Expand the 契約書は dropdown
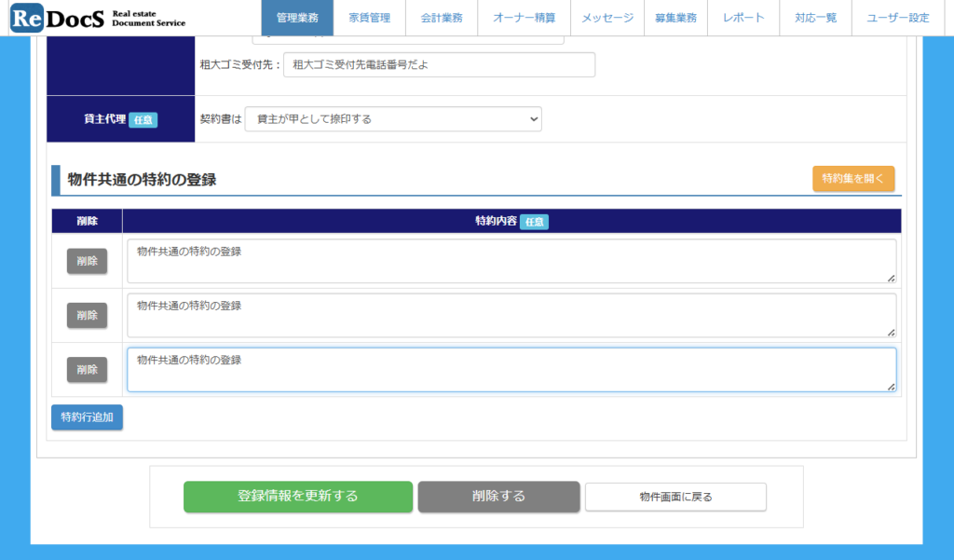Viewport: 954px width, 560px height. point(393,119)
